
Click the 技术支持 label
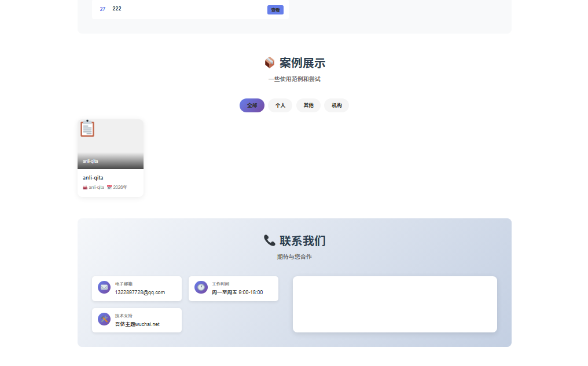tap(124, 316)
